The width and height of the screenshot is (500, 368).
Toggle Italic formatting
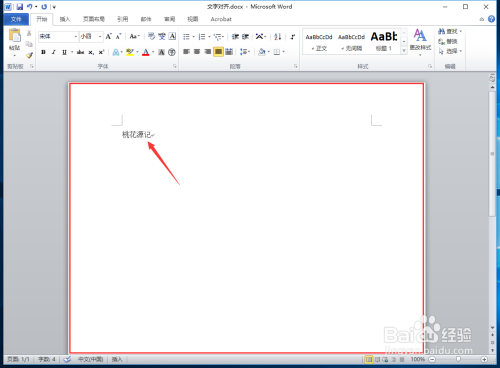[x=54, y=52]
